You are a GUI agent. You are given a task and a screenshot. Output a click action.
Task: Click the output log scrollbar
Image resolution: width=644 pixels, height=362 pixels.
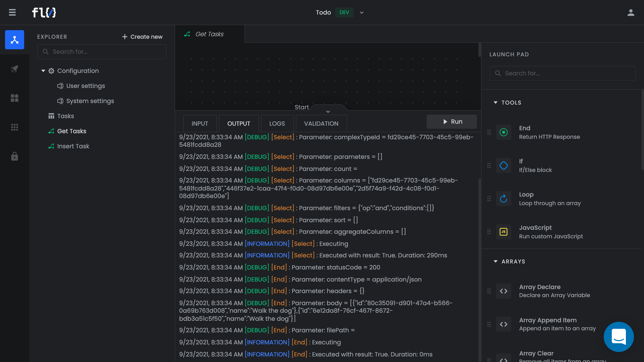pos(479,270)
